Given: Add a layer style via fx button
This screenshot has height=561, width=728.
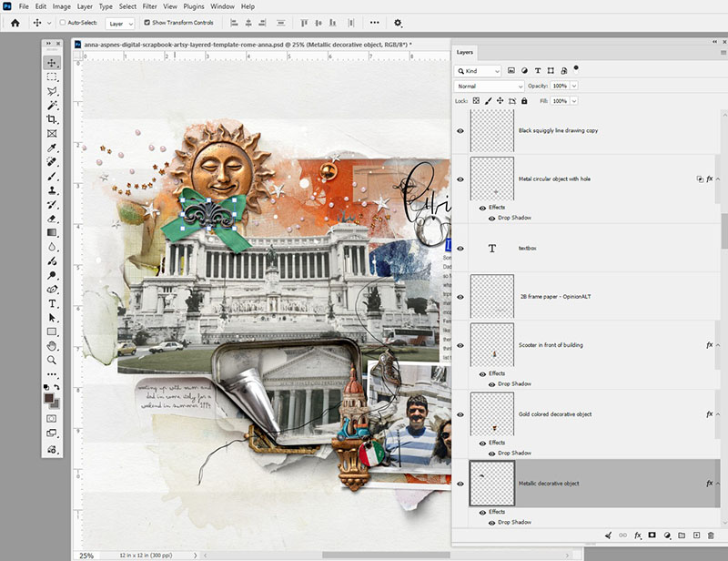Looking at the screenshot, I should pyautogui.click(x=638, y=535).
